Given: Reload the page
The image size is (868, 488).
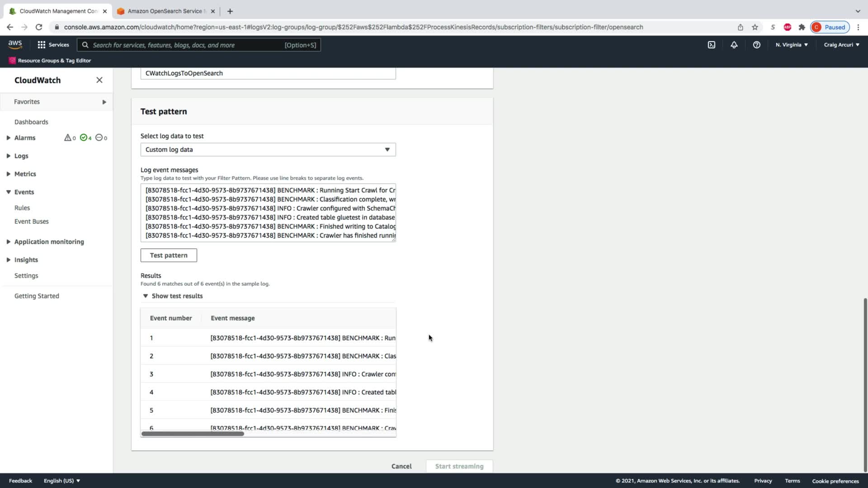Looking at the screenshot, I should [x=39, y=27].
